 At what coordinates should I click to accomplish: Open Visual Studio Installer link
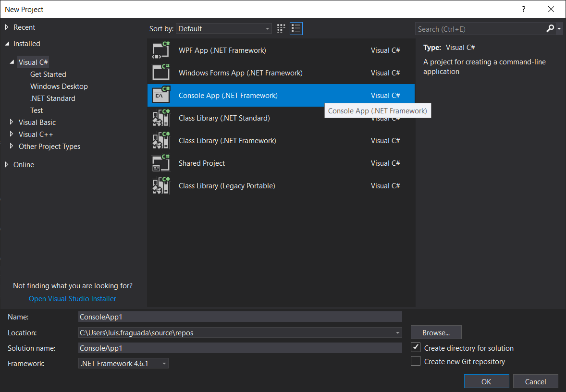[73, 298]
